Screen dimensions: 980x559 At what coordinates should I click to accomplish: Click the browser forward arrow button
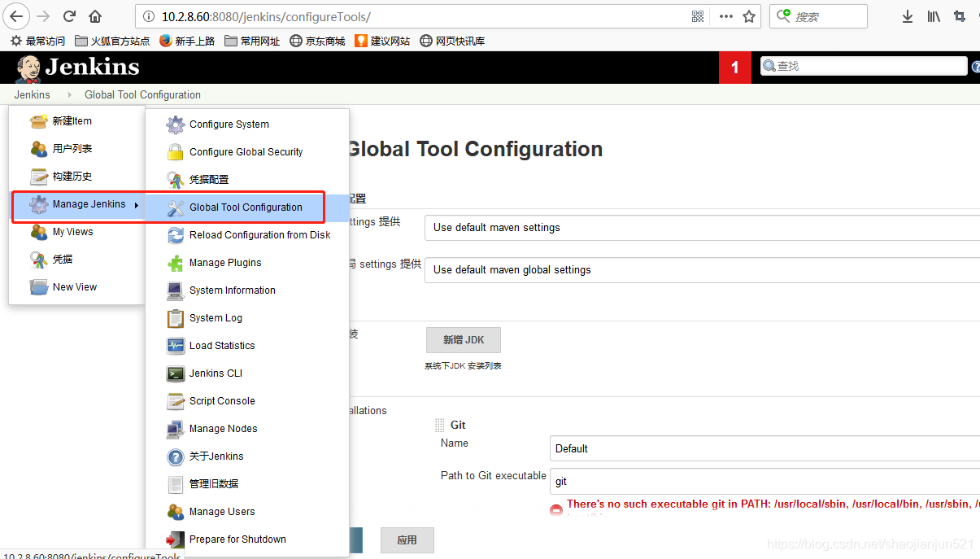coord(44,16)
